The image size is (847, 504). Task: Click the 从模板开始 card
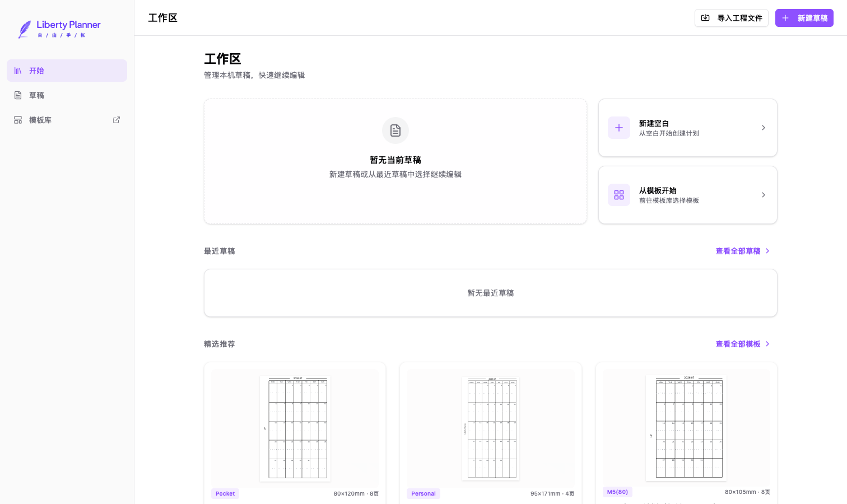[687, 195]
